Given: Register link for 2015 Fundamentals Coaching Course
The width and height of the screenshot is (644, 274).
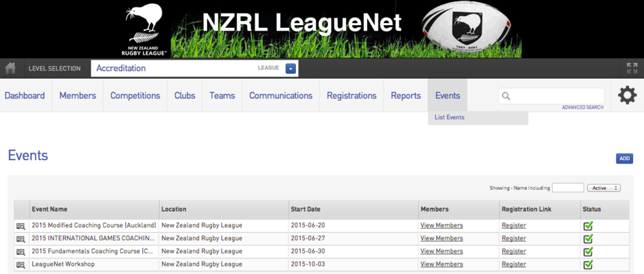Looking at the screenshot, I should [514, 251].
